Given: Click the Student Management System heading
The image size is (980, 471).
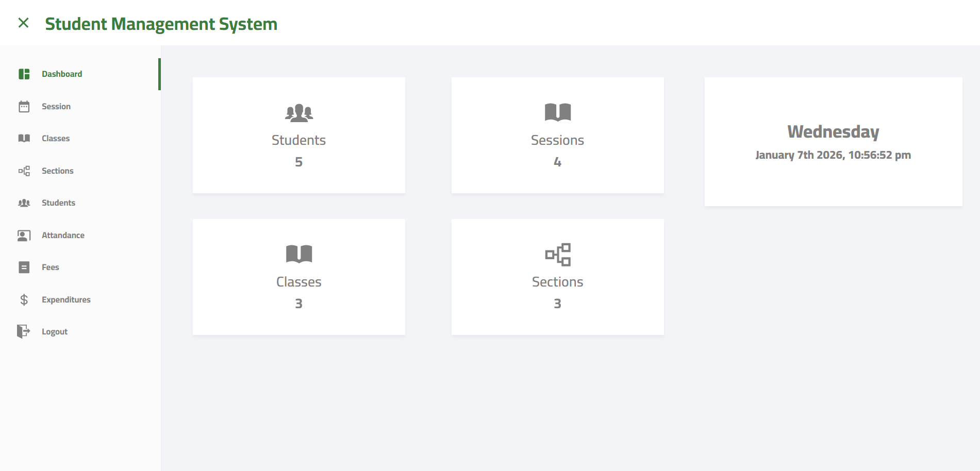Looking at the screenshot, I should coord(161,24).
